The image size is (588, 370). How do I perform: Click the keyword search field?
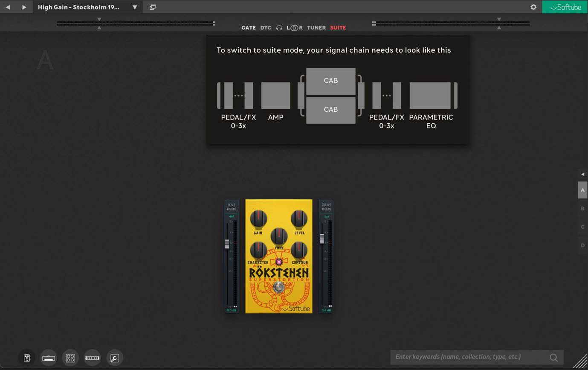469,357
